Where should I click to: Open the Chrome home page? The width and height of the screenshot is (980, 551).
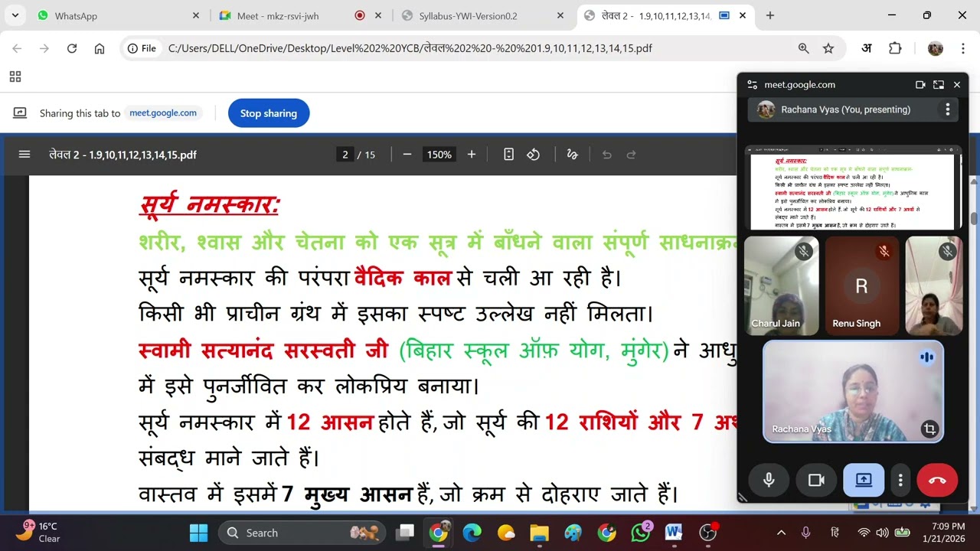pos(100,48)
